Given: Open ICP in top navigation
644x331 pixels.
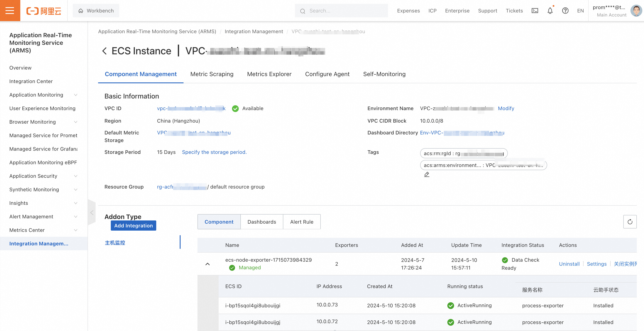Looking at the screenshot, I should 433,11.
